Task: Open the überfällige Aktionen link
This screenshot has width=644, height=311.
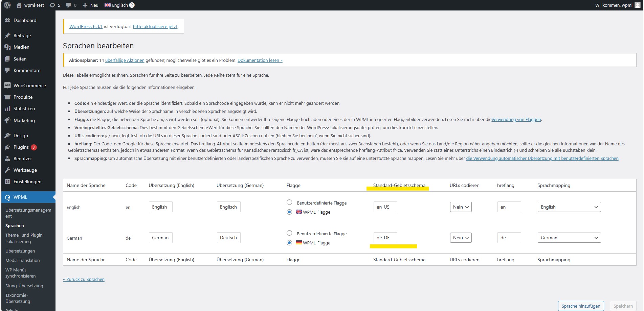Action: (125, 60)
